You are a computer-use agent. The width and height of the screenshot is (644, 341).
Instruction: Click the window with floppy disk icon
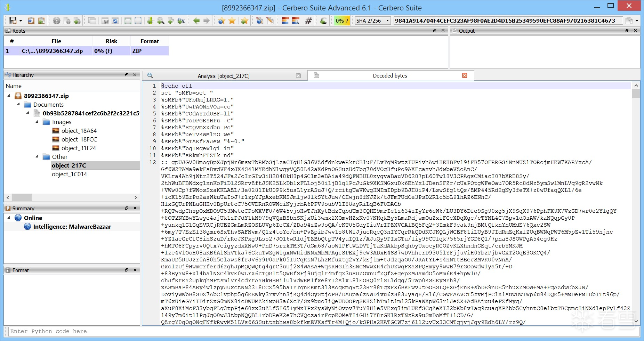pos(105,21)
